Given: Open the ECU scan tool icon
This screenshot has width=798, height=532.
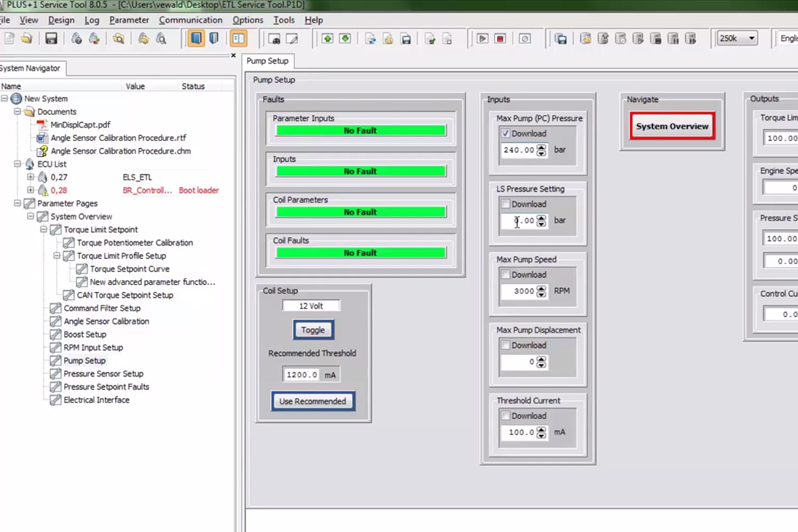Looking at the screenshot, I should [161, 38].
